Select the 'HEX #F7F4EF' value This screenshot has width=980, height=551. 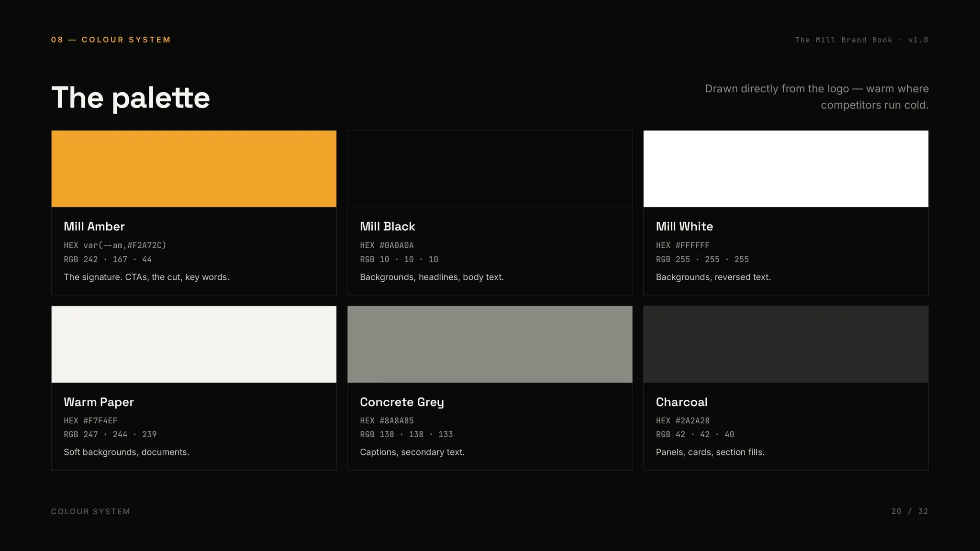[x=90, y=421]
